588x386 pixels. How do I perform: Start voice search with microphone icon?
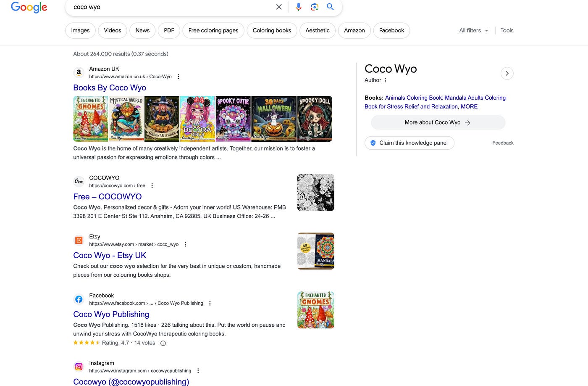click(299, 7)
